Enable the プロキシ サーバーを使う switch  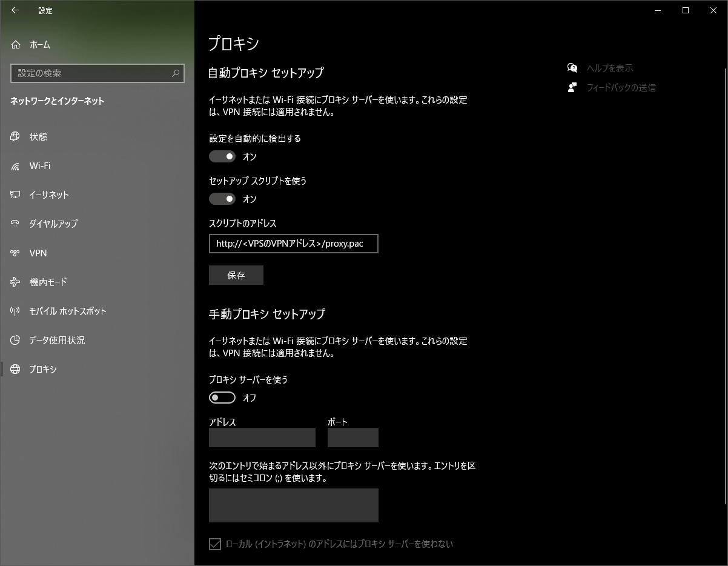coord(222,398)
